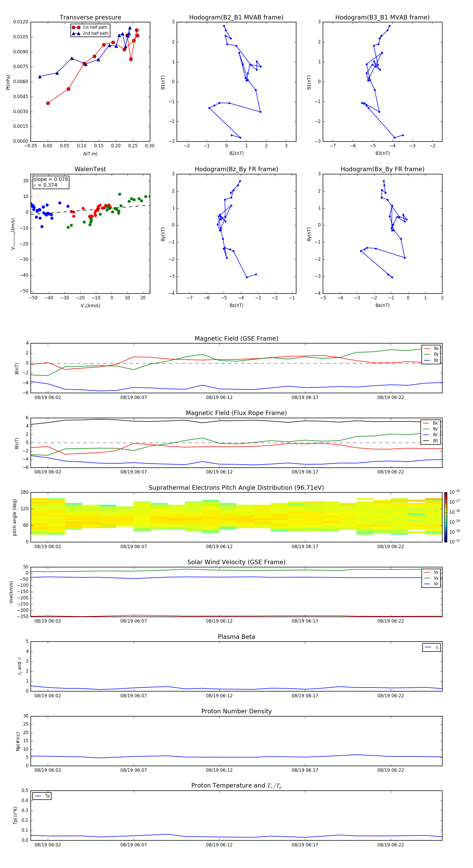This screenshot has height=868, width=473.
Task: Click the 'B2(nT)' x-axis label
Action: click(236, 153)
